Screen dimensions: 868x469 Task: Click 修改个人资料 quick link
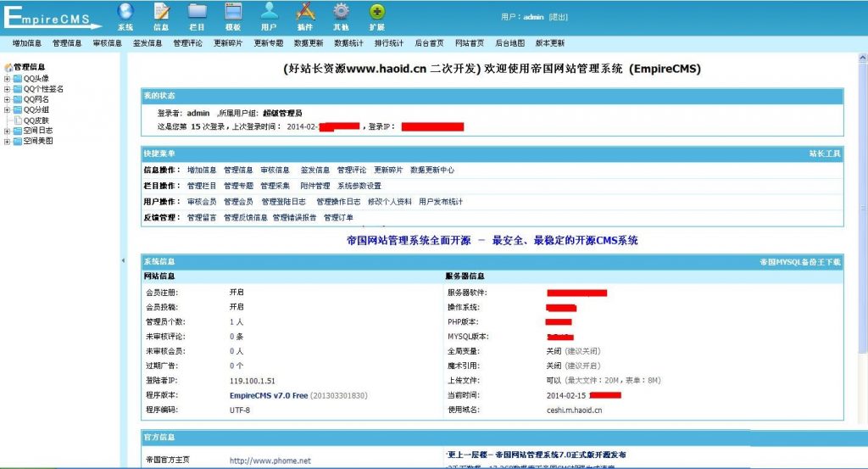tap(390, 202)
